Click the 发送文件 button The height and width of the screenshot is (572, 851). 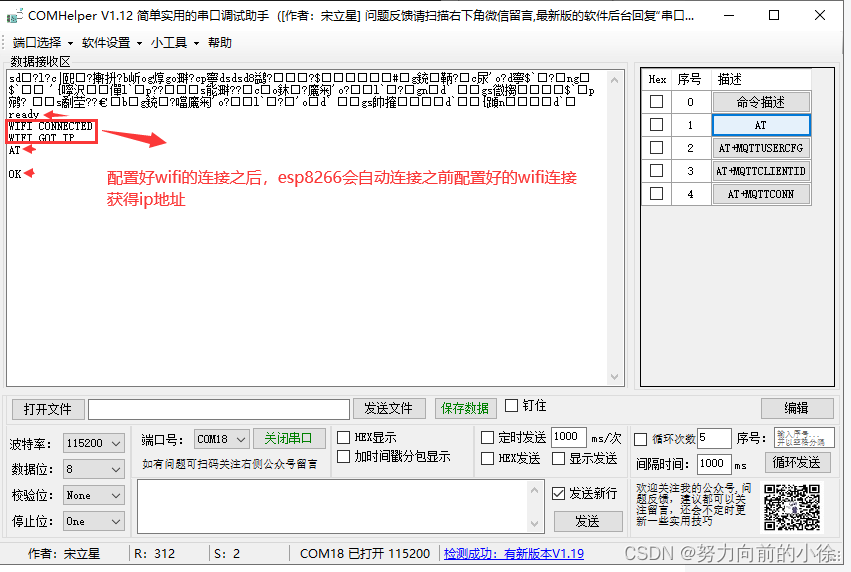[x=388, y=409]
